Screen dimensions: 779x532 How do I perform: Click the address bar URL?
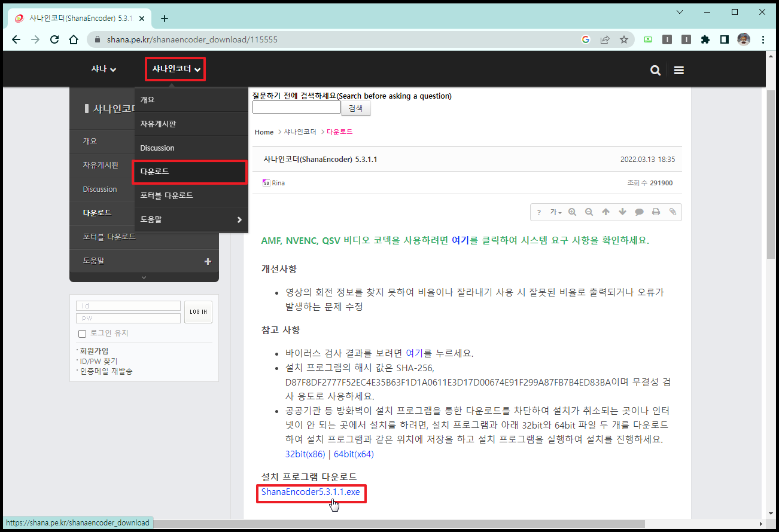point(192,39)
